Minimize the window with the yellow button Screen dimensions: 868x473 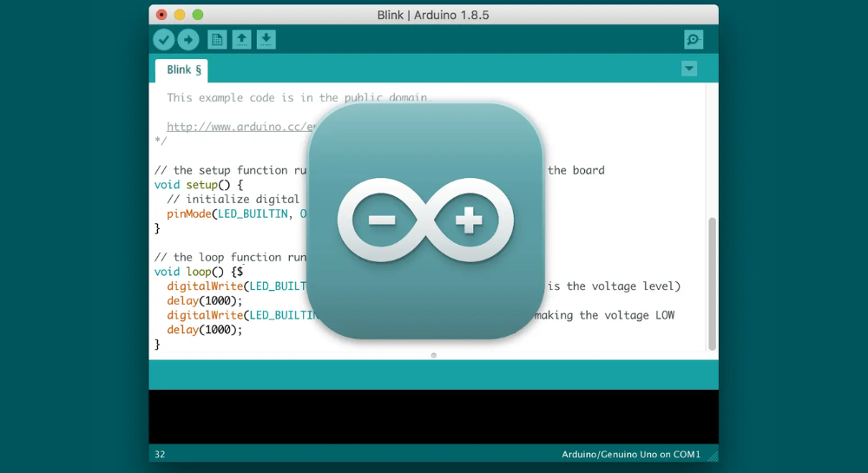(x=180, y=15)
